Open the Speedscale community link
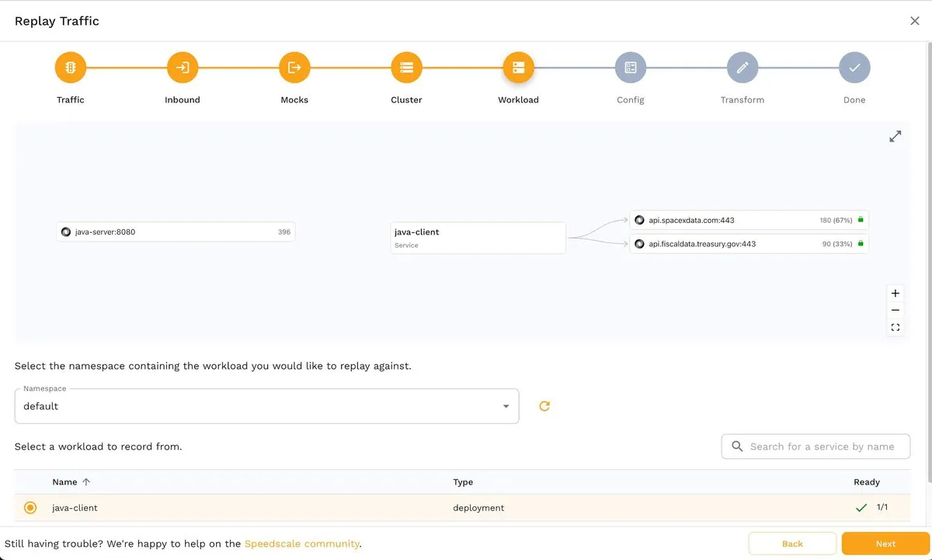Screen dimensions: 932x560 coord(301,544)
